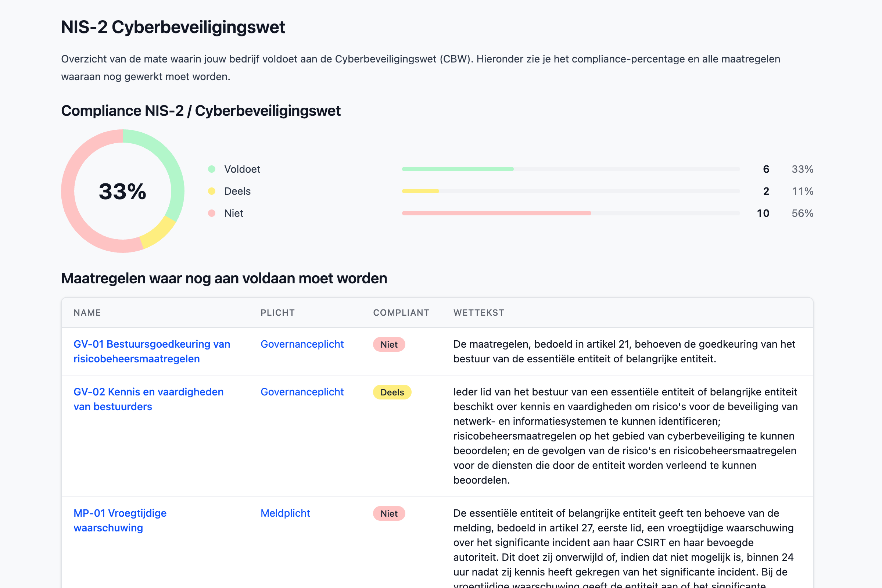The height and width of the screenshot is (588, 882).
Task: Click the pink Niet progress bar
Action: (x=571, y=213)
